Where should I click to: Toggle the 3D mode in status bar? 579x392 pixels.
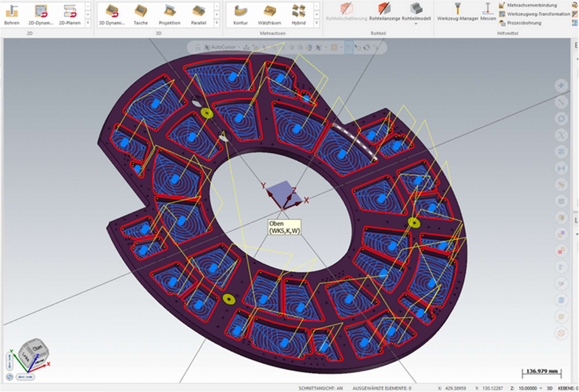pos(550,388)
